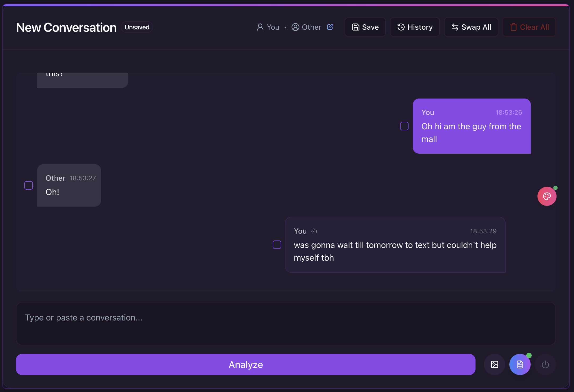Screen dimensions: 574x392
Task: Click the robot icon next to You
Action: 314,231
